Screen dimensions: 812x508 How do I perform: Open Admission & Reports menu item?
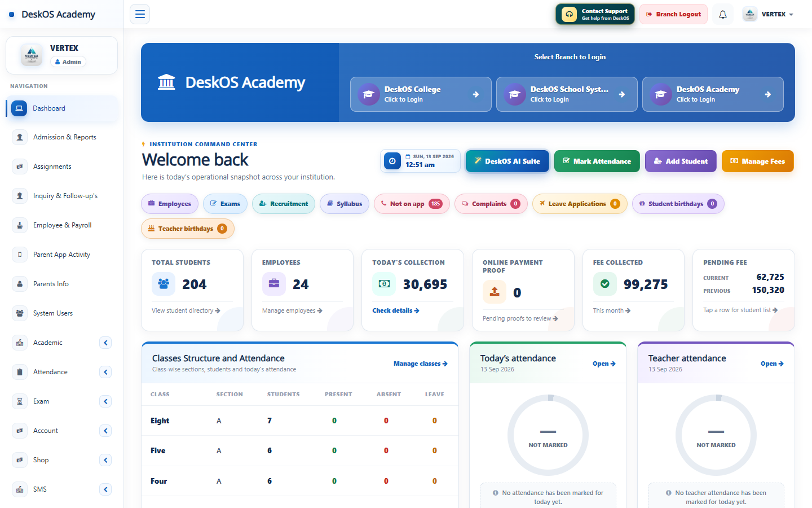click(x=63, y=137)
